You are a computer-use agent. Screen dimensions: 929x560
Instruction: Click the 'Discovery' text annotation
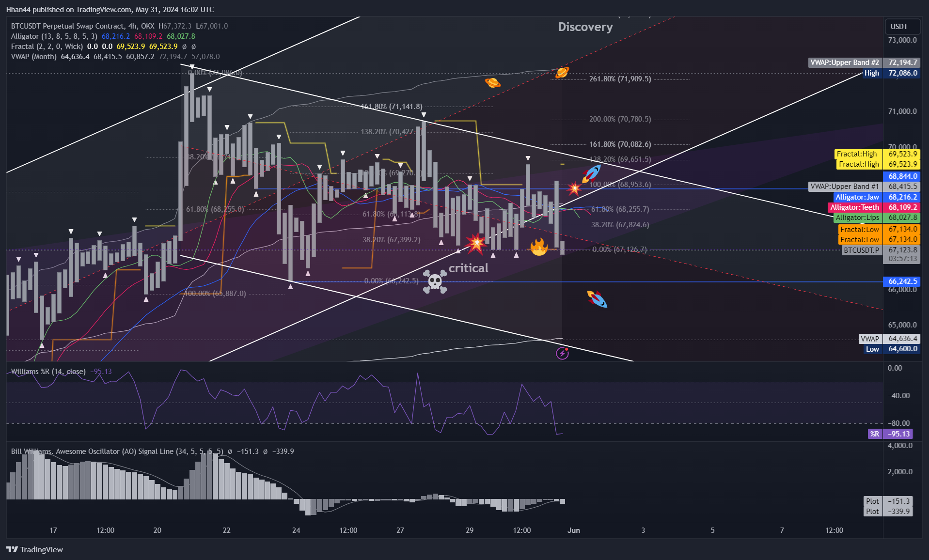(x=585, y=27)
